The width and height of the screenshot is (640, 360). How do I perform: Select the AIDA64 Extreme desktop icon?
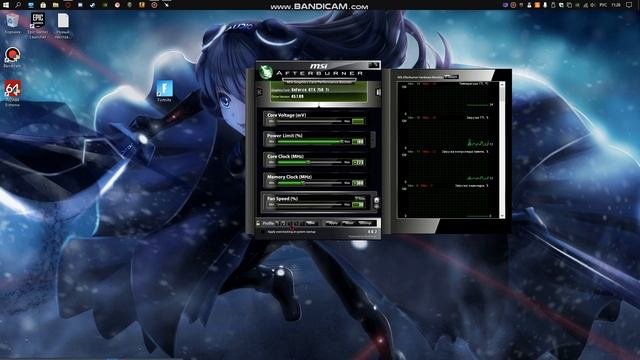click(x=13, y=93)
